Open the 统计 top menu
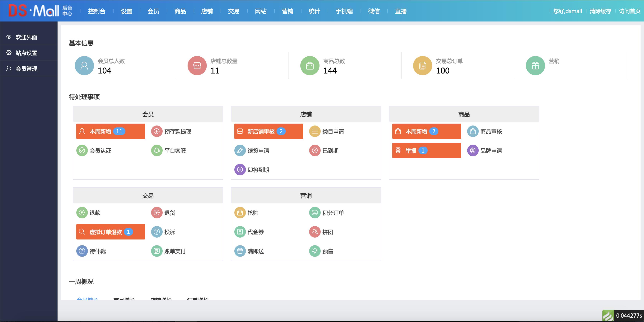This screenshot has width=644, height=322. 314,11
